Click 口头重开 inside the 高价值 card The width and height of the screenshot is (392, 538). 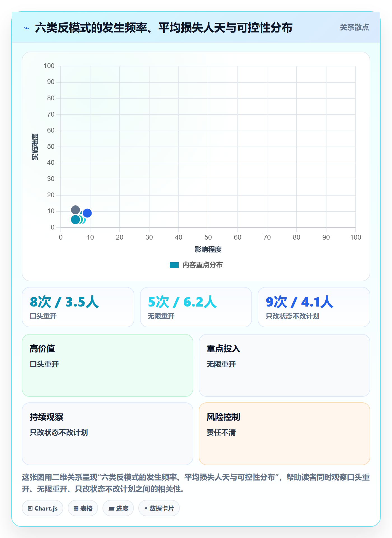(44, 364)
